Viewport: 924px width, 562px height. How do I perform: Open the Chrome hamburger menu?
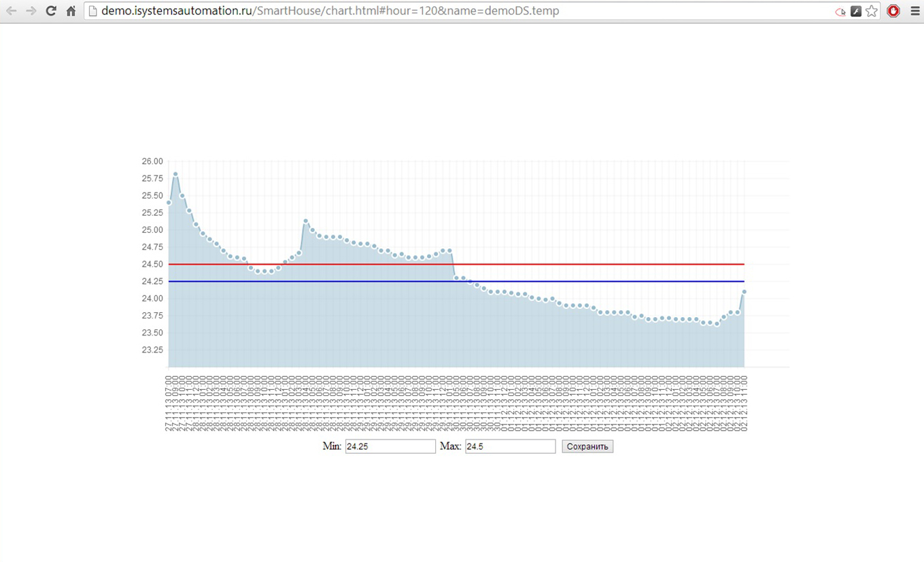(914, 11)
